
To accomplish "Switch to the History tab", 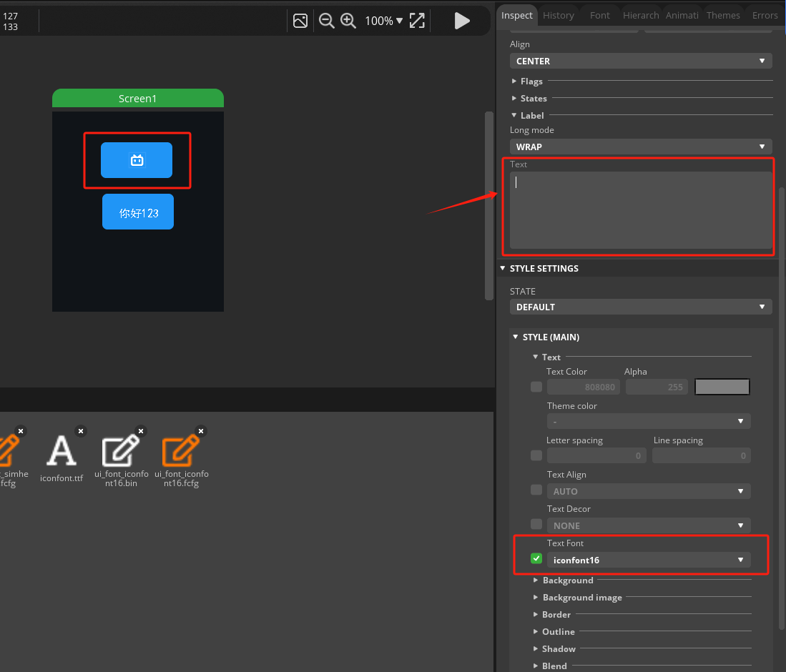I will 558,15.
